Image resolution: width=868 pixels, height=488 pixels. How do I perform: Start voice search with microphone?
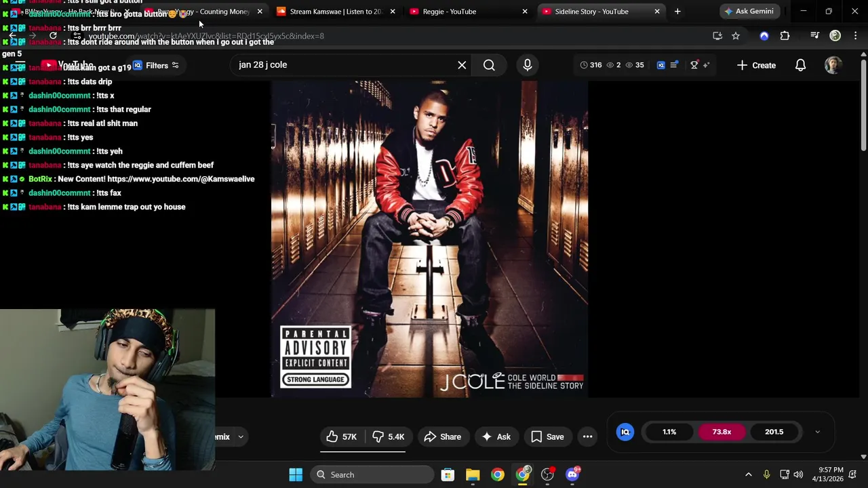pos(528,65)
